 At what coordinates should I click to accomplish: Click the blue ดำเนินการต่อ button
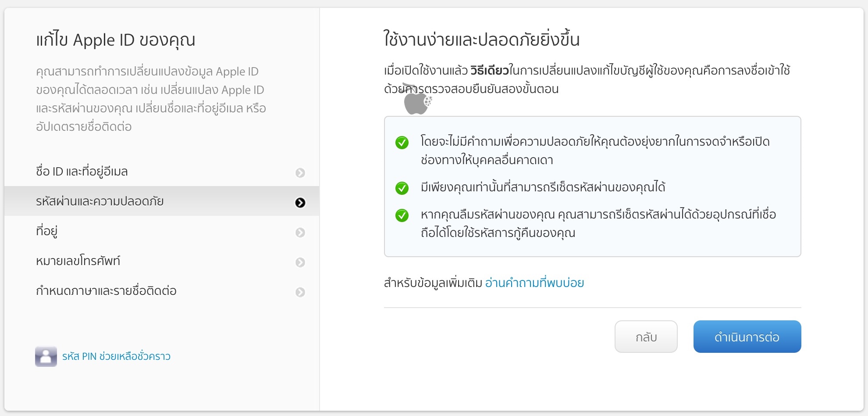747,337
